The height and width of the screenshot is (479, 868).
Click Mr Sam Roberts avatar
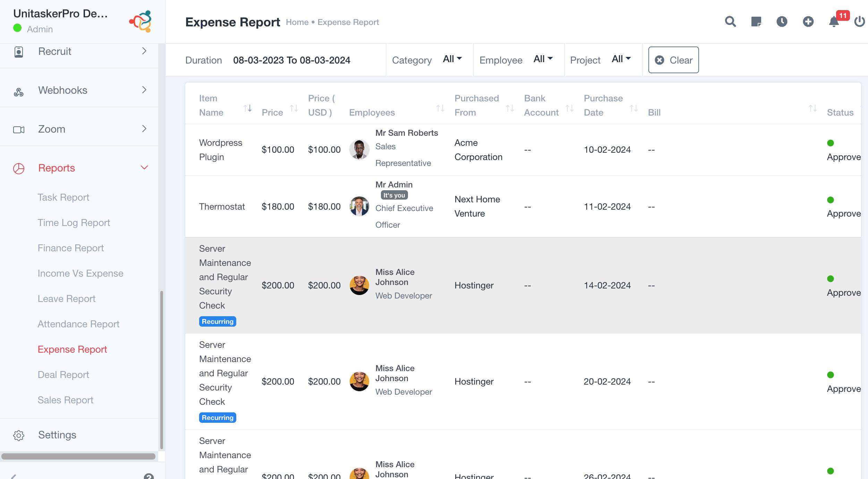click(359, 150)
